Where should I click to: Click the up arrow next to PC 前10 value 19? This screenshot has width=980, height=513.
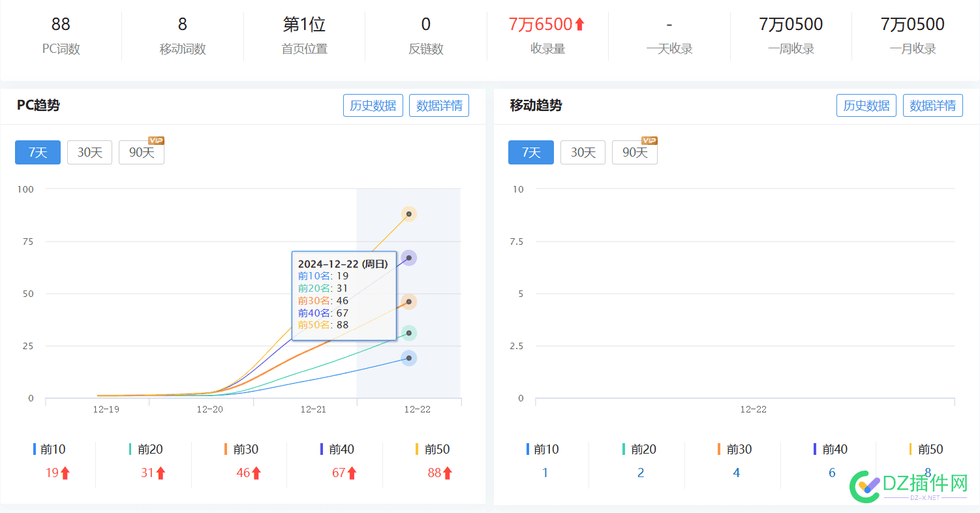[65, 473]
